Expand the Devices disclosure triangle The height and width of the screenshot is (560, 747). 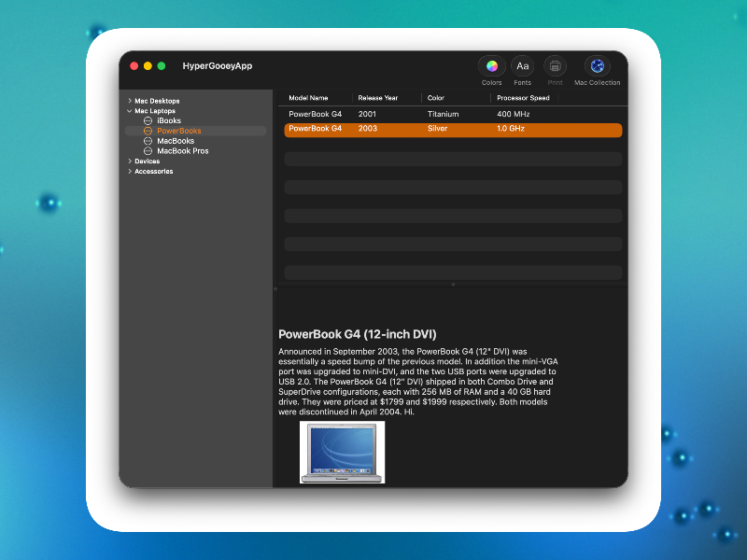(x=130, y=161)
